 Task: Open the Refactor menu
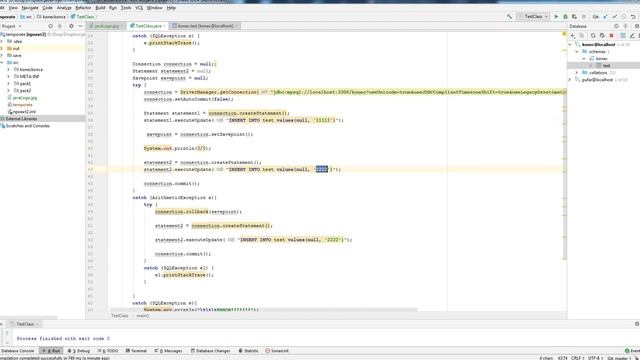click(x=83, y=8)
